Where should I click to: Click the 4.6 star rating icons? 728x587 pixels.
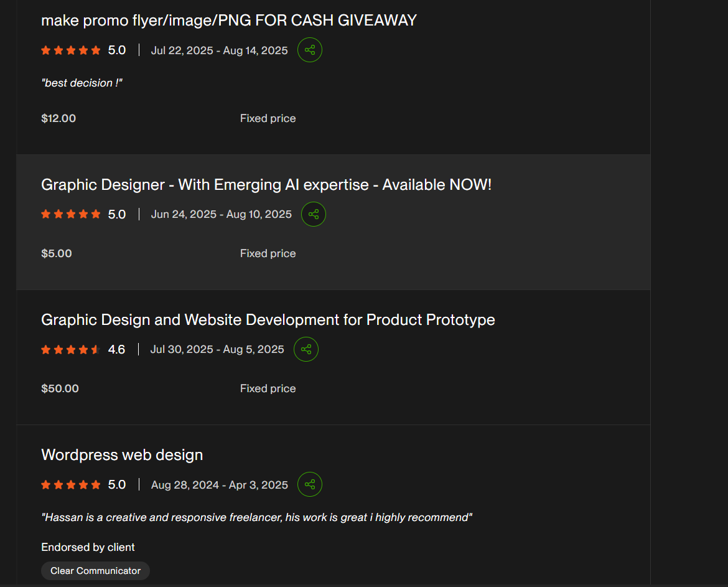[x=70, y=349]
